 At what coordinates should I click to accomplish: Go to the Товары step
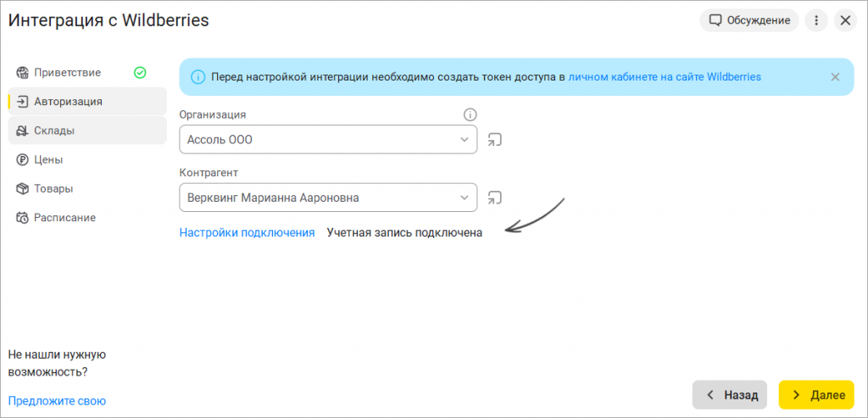point(87,188)
